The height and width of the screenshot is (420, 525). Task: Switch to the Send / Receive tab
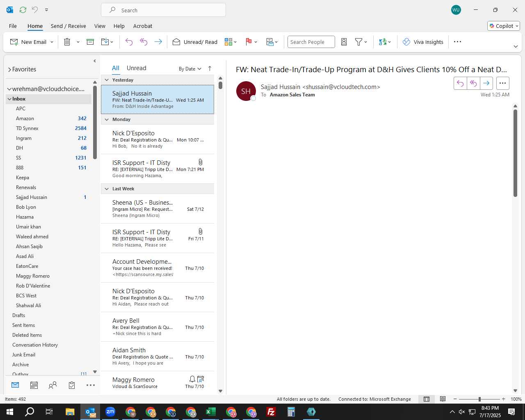[x=68, y=26]
